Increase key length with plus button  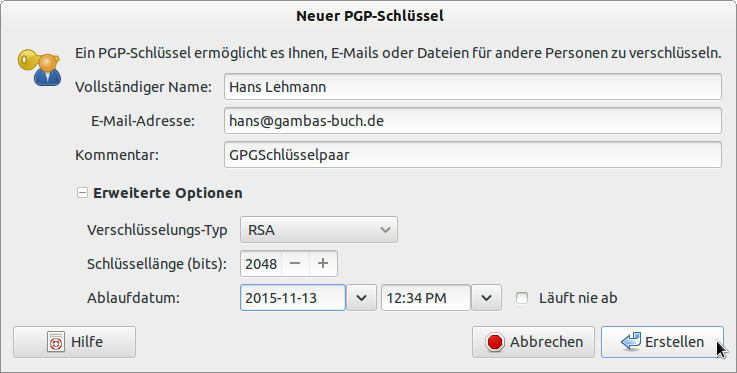(323, 264)
